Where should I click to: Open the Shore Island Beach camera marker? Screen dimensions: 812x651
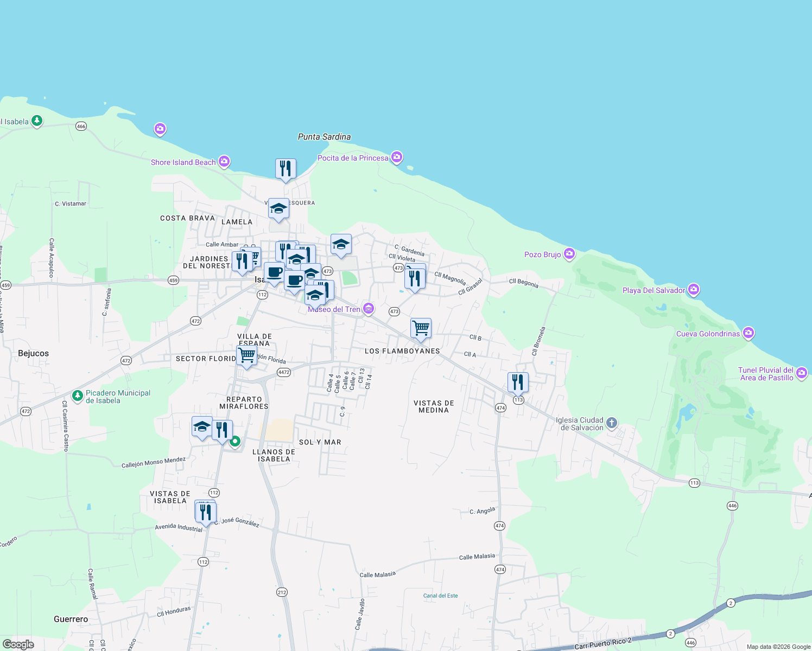[x=224, y=162]
